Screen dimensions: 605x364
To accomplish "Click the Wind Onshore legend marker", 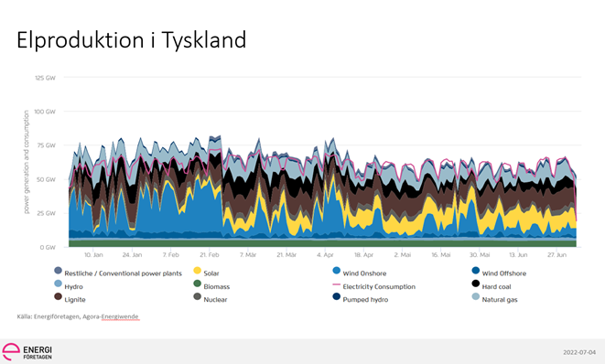I will [337, 271].
